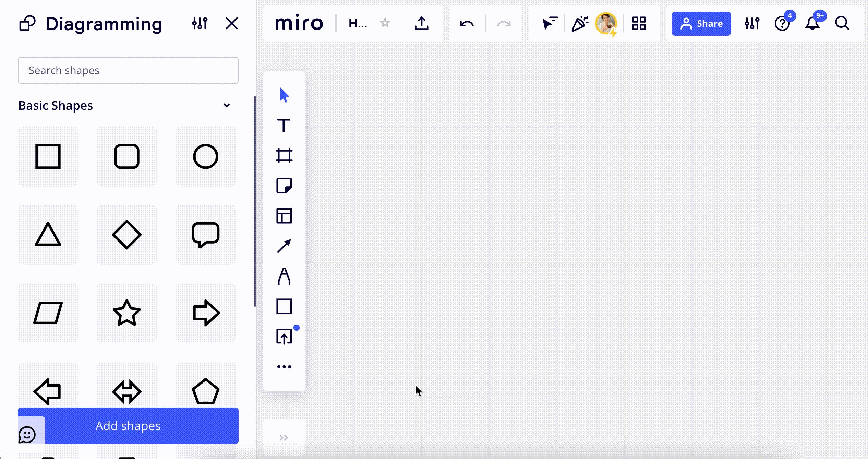Click the blue Share button
The image size is (868, 459).
tap(701, 23)
